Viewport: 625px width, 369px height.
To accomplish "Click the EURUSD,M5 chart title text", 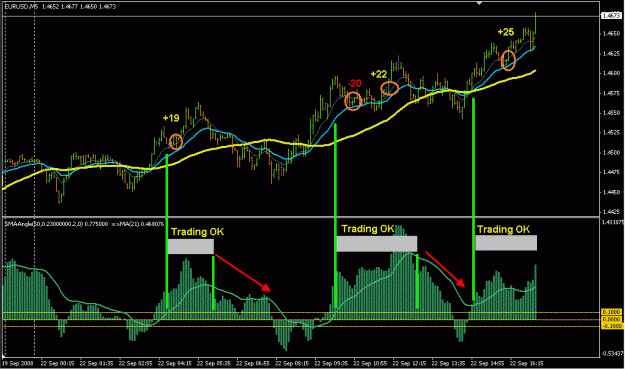I will pyautogui.click(x=22, y=6).
